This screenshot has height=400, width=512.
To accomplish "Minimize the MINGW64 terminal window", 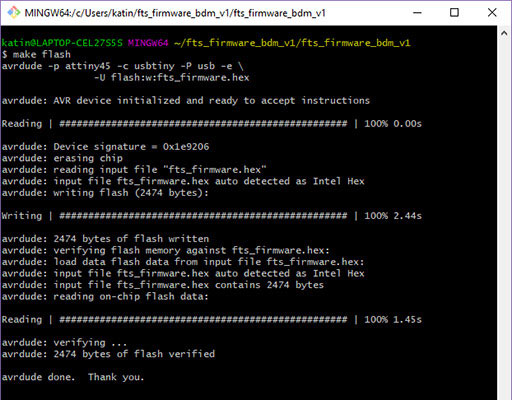I will 417,13.
